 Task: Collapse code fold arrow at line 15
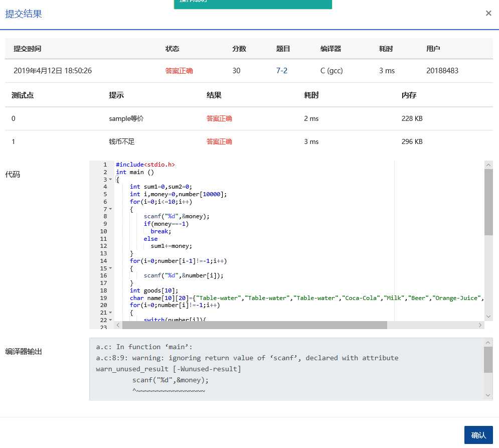(110, 268)
